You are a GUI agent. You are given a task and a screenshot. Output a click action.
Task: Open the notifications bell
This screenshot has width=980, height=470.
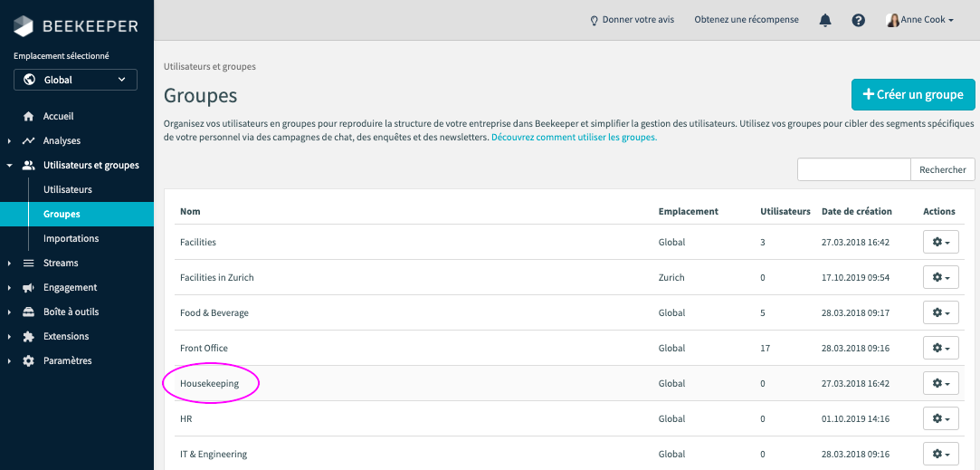(825, 20)
